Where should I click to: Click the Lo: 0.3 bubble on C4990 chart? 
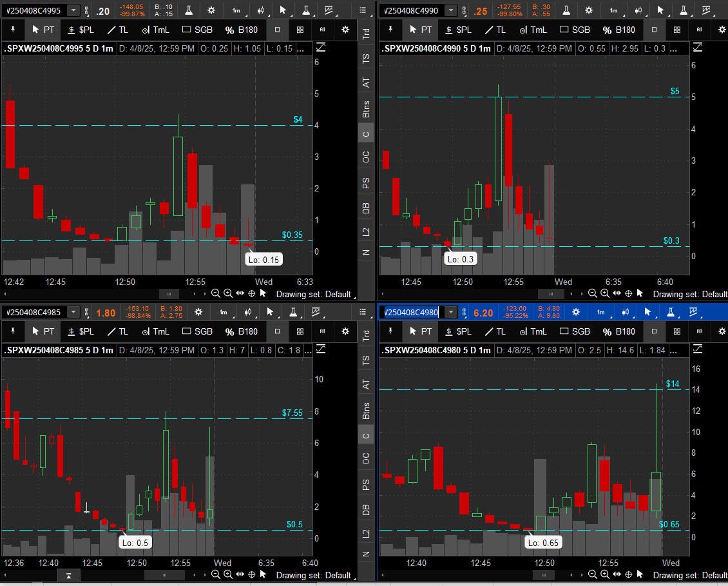pyautogui.click(x=460, y=259)
